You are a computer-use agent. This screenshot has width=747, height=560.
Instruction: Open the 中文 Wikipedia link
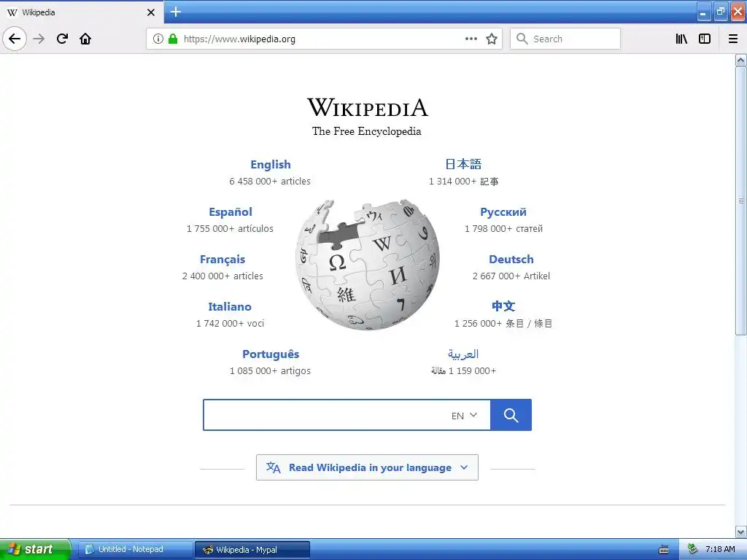point(503,306)
